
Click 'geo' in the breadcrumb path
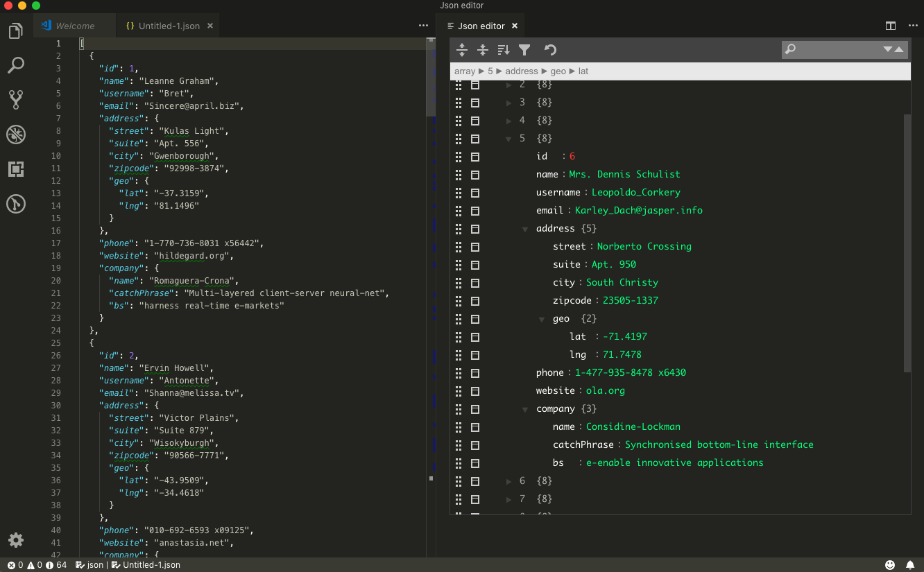[x=558, y=71]
